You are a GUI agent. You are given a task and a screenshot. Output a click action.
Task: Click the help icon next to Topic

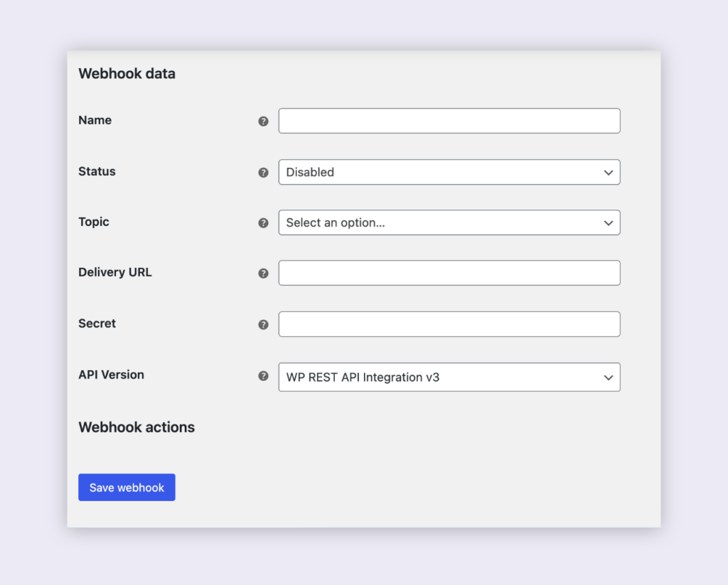click(x=263, y=222)
